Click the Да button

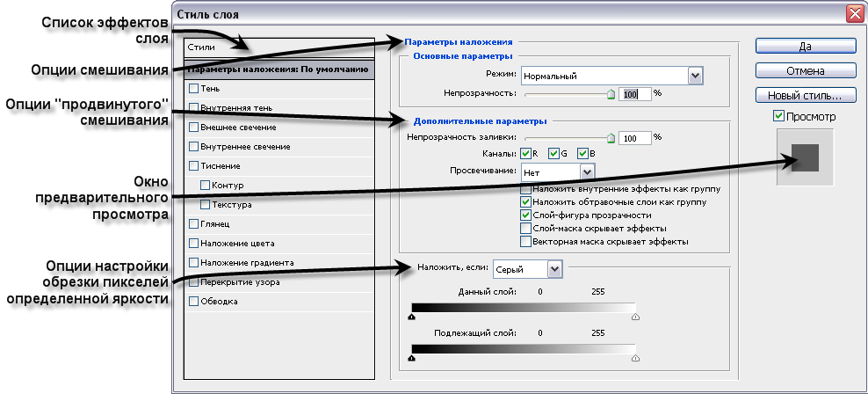pyautogui.click(x=806, y=46)
